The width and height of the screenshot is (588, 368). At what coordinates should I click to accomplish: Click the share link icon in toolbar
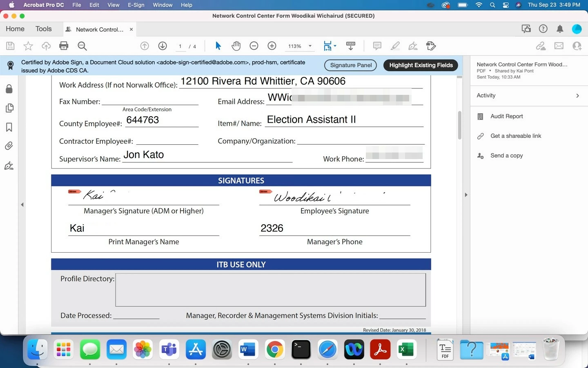541,46
